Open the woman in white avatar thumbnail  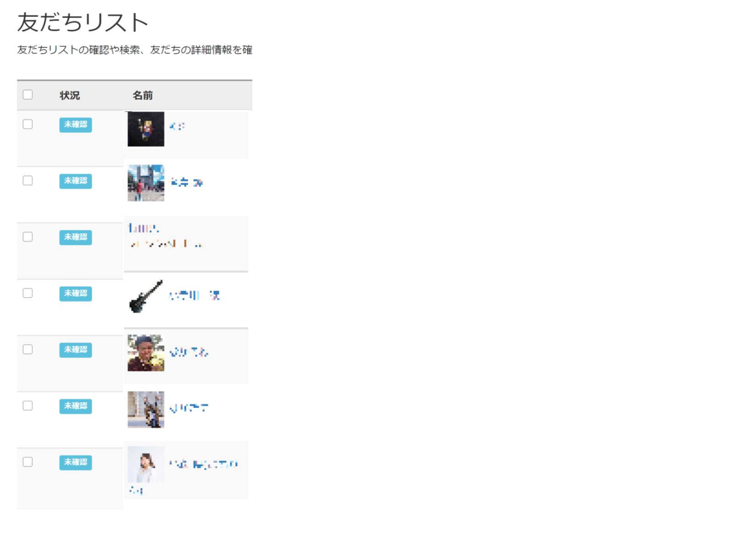tap(146, 464)
